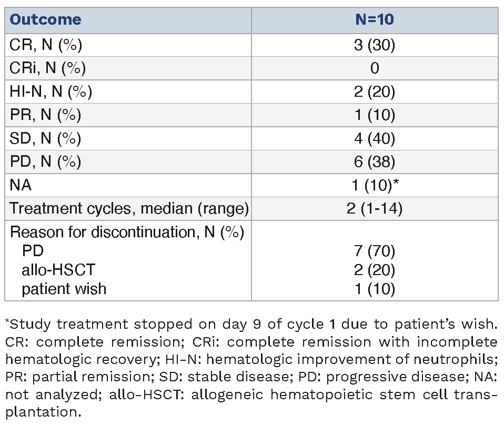Click the CRi value of 0
Screen dimensions: 504x425
tap(374, 68)
